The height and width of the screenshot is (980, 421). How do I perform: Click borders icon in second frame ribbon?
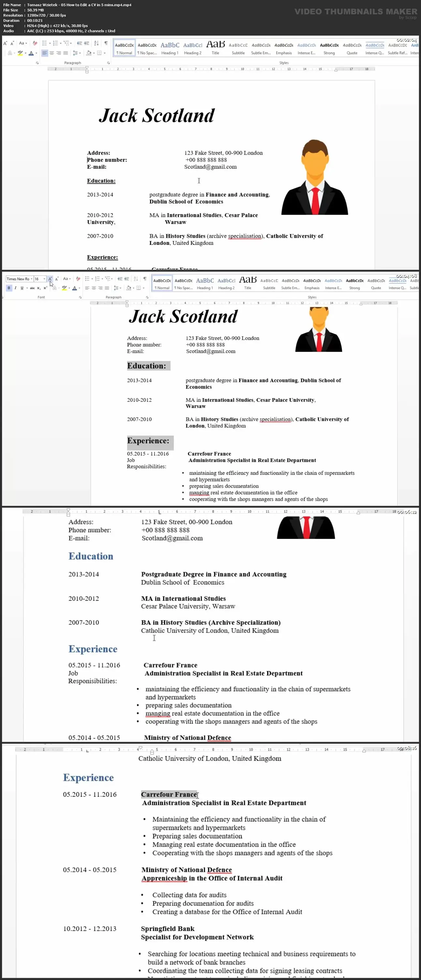[x=139, y=288]
